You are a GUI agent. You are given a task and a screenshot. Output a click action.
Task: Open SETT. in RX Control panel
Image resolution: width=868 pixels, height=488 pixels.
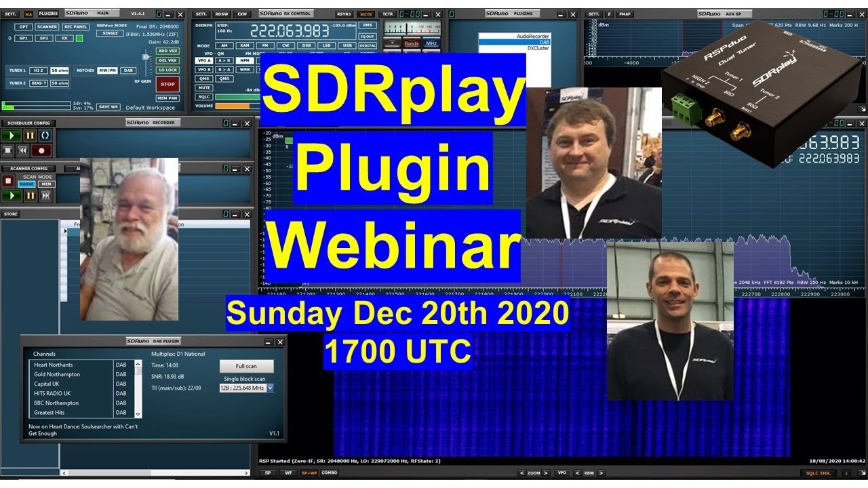202,14
